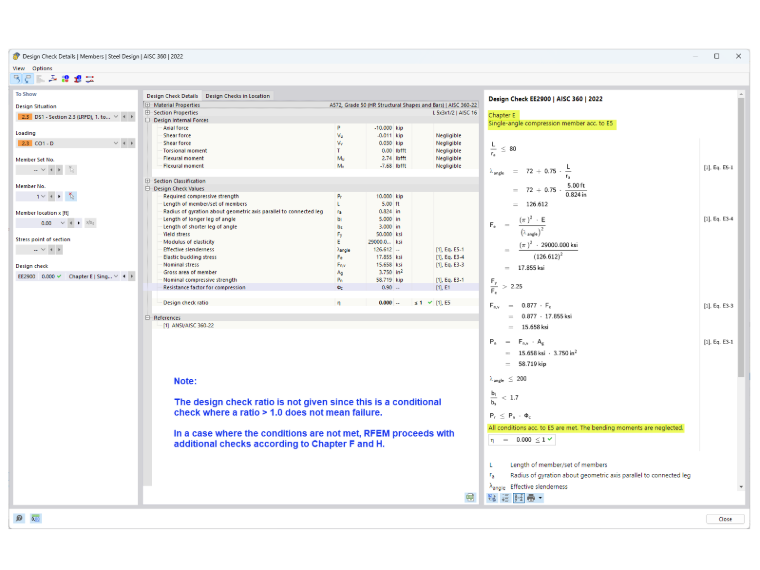Go to next Design Situation
Viewport: 760px width, 570px height.
click(131, 117)
